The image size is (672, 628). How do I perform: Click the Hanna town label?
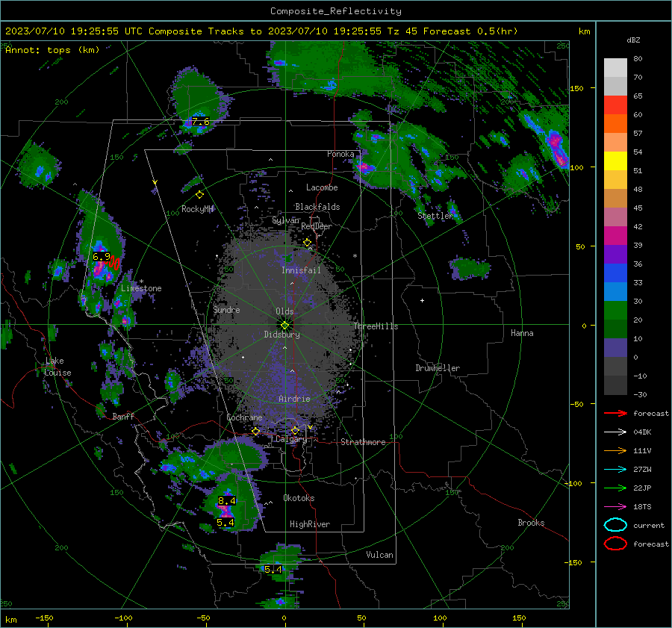point(522,333)
